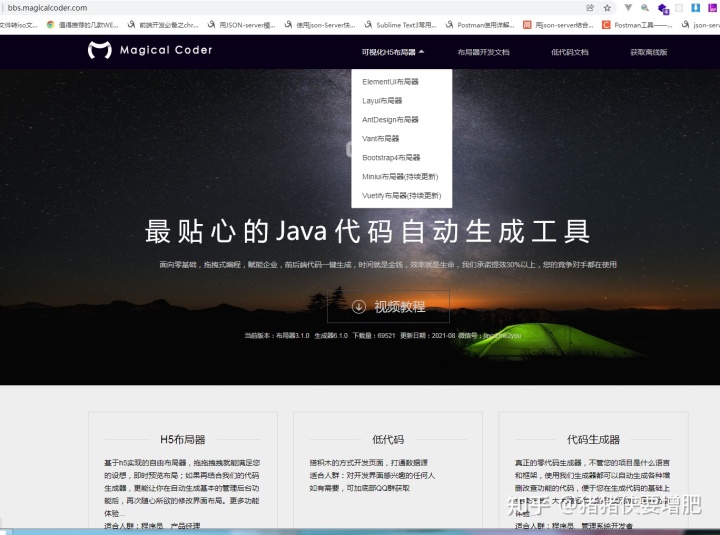The height and width of the screenshot is (535, 720).
Task: Open Miniui布局器(持续更新) entry
Action: tap(400, 176)
